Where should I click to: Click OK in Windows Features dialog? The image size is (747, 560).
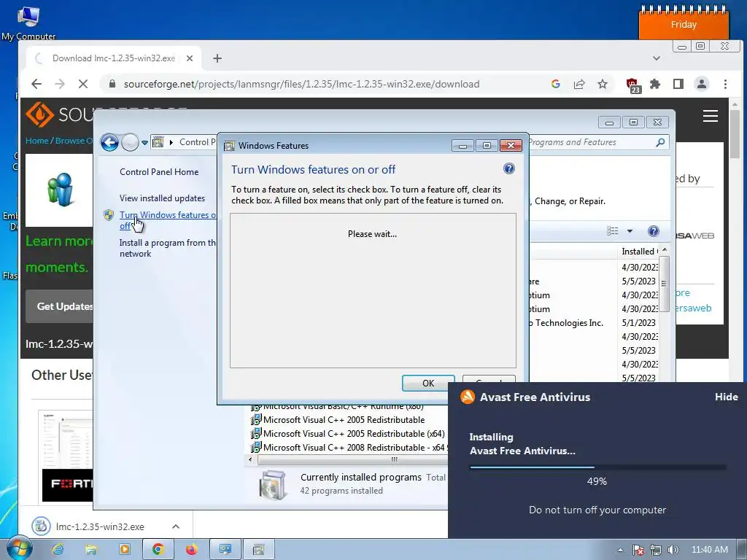(427, 383)
